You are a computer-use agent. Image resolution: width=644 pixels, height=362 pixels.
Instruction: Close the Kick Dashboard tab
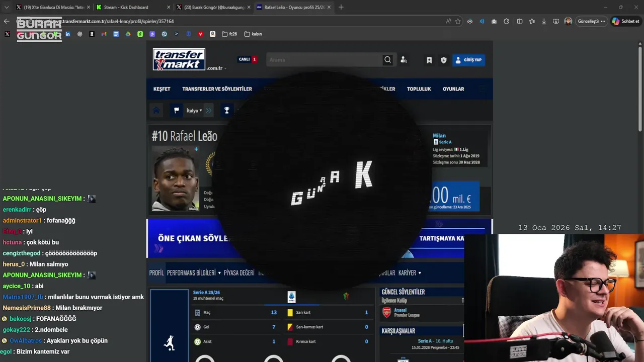pyautogui.click(x=169, y=7)
